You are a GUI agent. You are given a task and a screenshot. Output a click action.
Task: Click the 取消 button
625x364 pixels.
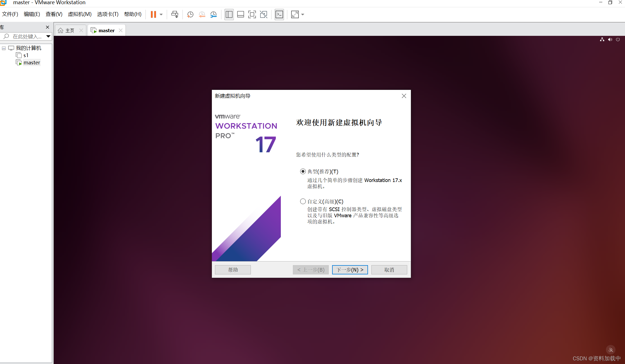pos(389,270)
